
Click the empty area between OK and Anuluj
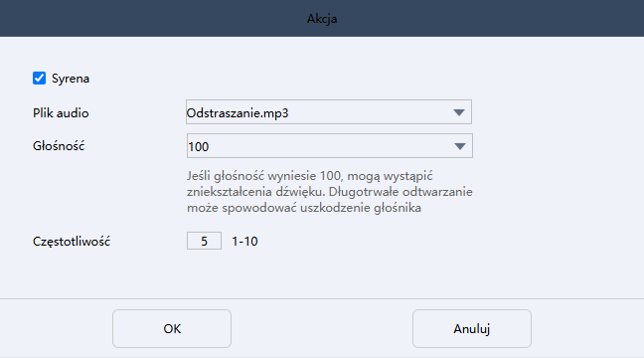pyautogui.click(x=322, y=328)
